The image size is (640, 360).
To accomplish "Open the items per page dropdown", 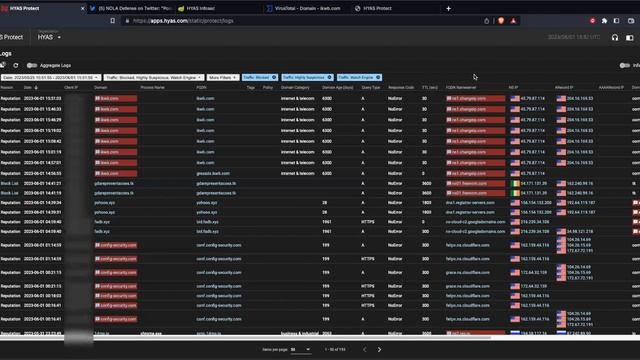I will [x=300, y=350].
